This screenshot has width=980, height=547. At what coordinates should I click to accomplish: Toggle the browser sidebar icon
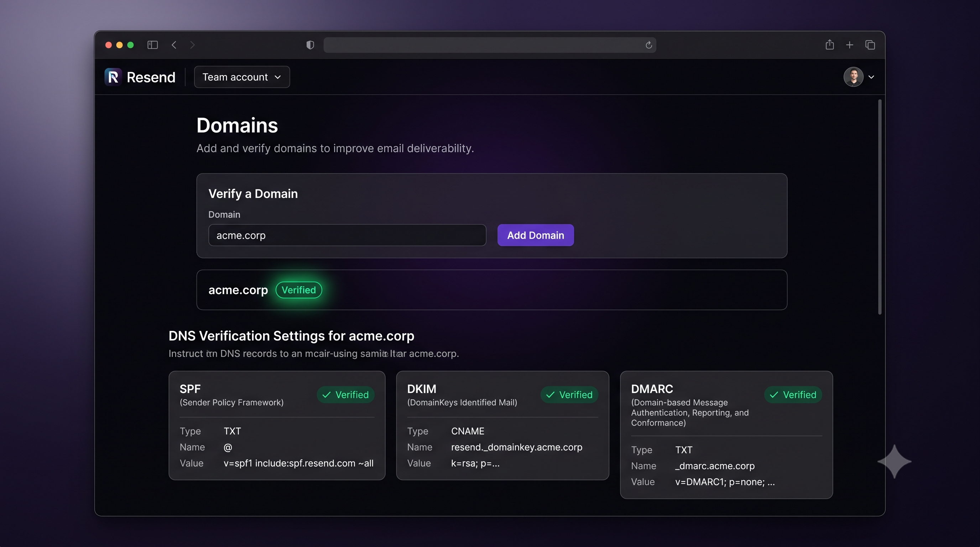pyautogui.click(x=152, y=45)
